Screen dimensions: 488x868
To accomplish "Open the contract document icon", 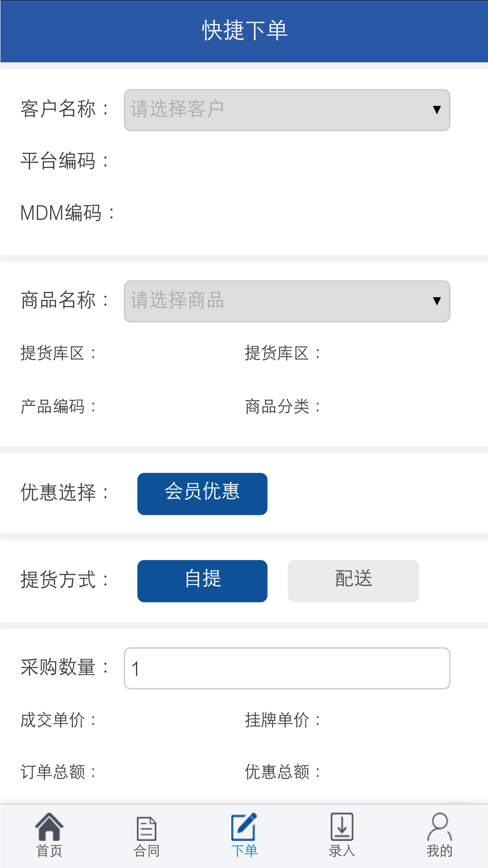I will point(146,828).
